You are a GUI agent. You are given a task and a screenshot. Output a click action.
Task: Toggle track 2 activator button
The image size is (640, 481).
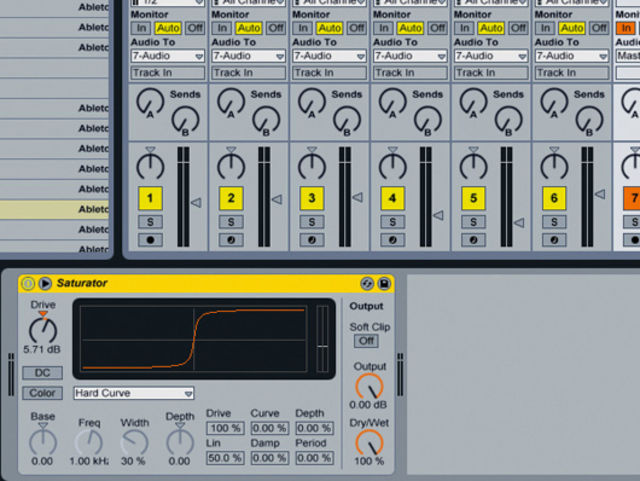click(x=231, y=198)
